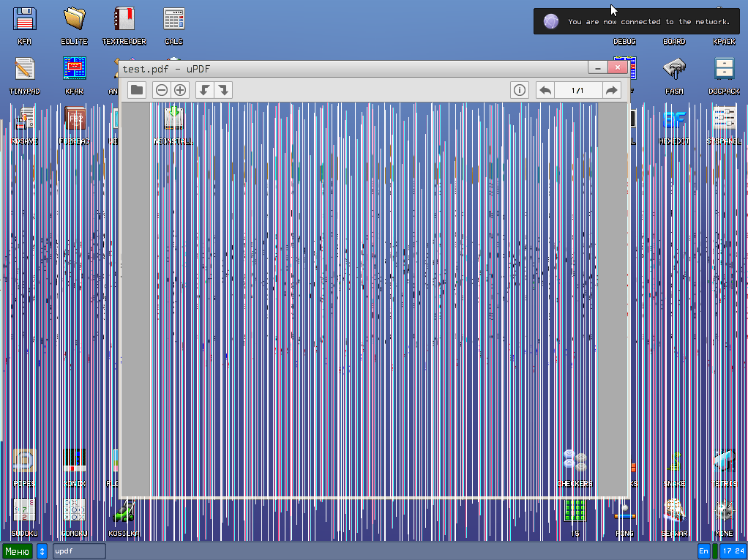Zoom in using the plus magnifier button
748x560 pixels.
(180, 90)
